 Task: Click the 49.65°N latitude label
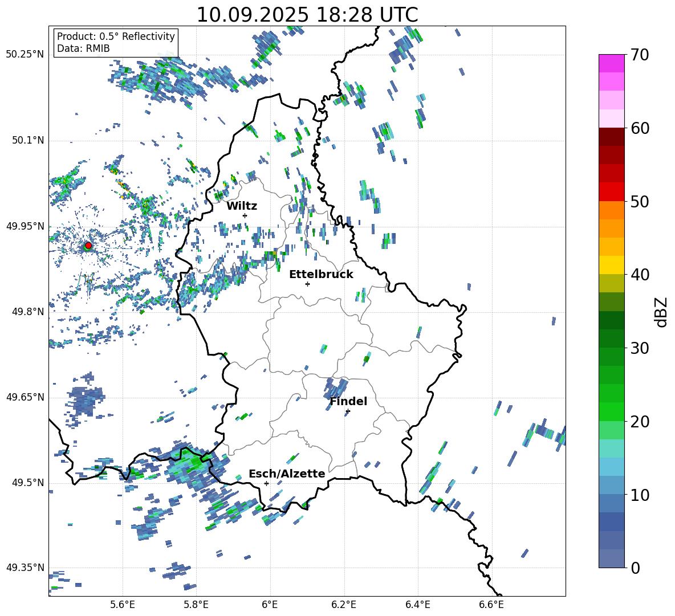[x=25, y=397]
